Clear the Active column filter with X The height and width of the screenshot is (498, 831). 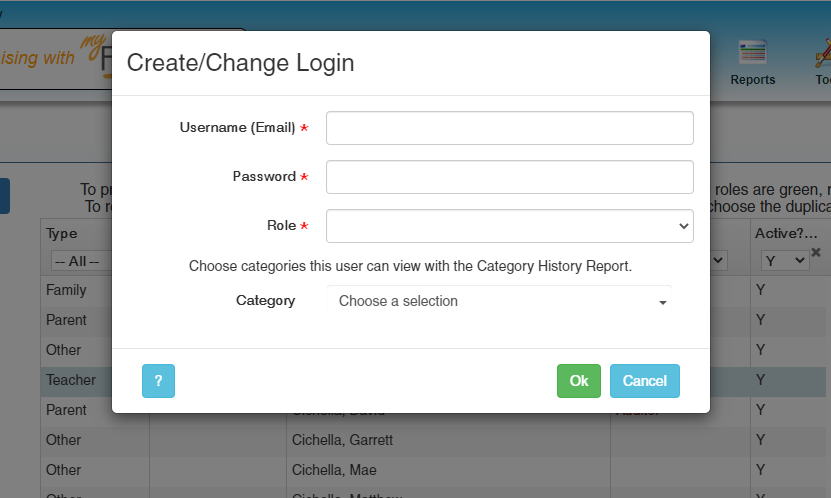pyautogui.click(x=816, y=253)
